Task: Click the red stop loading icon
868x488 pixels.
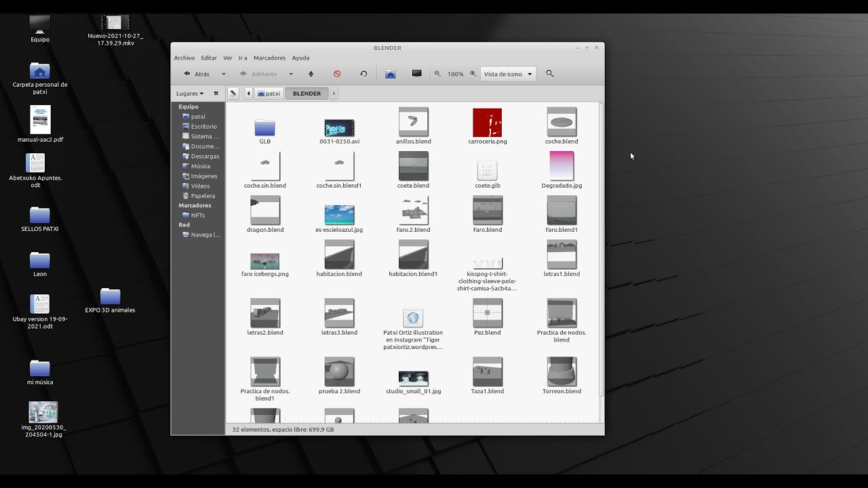Action: 337,74
